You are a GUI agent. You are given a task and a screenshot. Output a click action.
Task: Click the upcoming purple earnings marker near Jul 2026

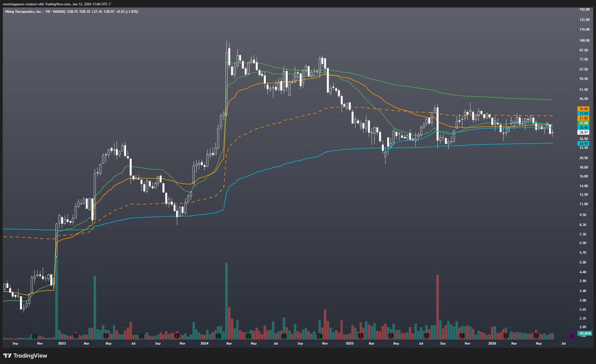pyautogui.click(x=572, y=336)
